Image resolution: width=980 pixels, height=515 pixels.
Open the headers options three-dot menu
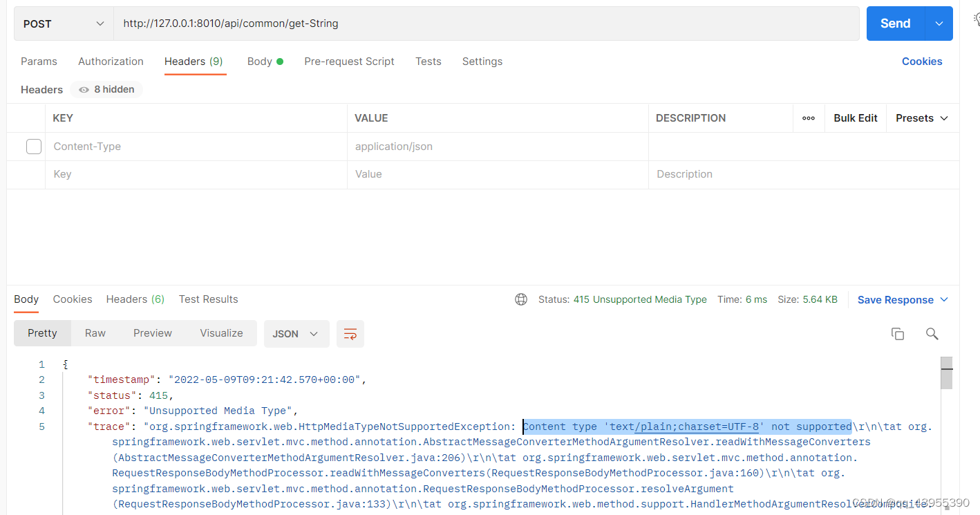[809, 118]
